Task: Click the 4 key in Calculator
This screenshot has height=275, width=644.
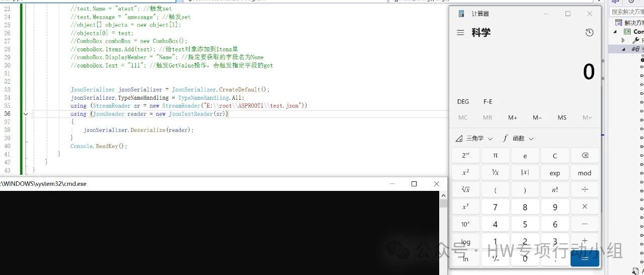Action: [495, 224]
